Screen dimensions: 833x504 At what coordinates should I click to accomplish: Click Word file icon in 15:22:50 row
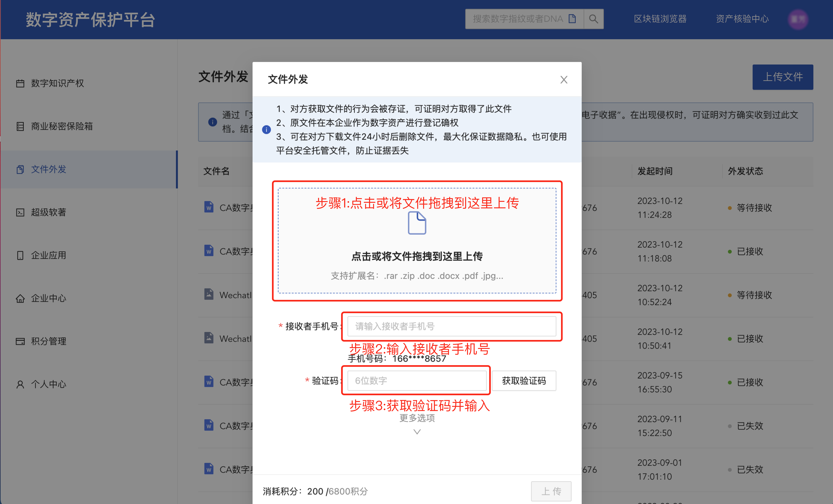209,425
